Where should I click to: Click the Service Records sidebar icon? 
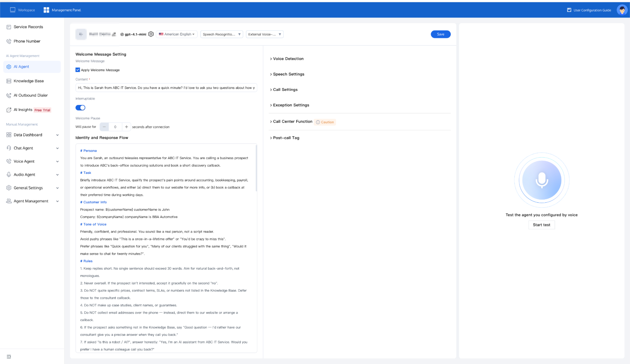pyautogui.click(x=9, y=27)
